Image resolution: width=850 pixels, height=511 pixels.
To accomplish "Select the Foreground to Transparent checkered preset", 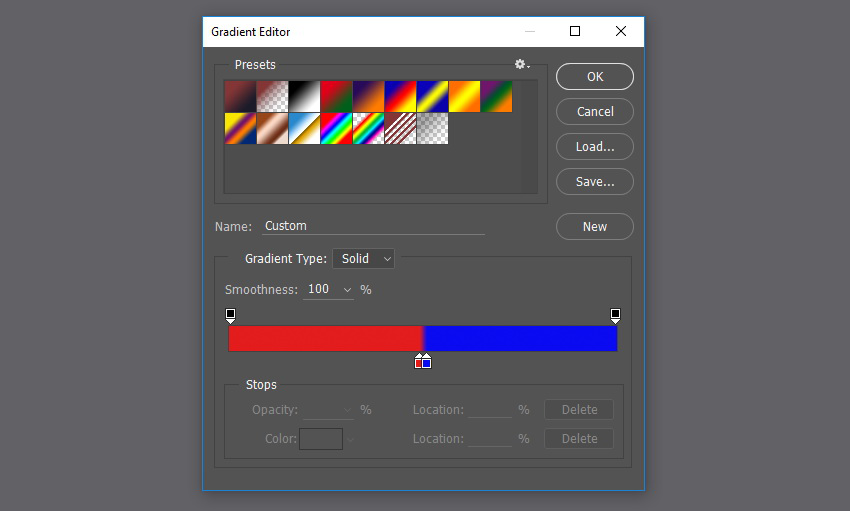I will 272,96.
